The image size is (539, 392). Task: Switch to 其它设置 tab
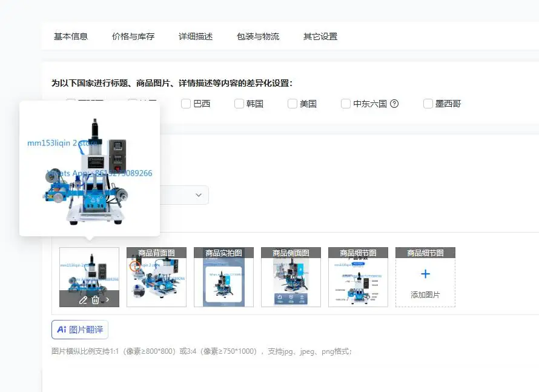[x=320, y=36]
